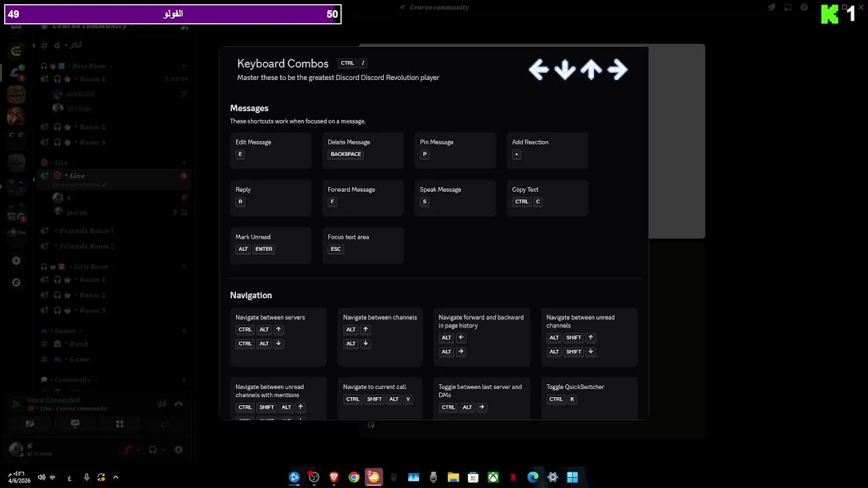The height and width of the screenshot is (488, 868).
Task: Open Windows Start menu
Action: pos(572,477)
